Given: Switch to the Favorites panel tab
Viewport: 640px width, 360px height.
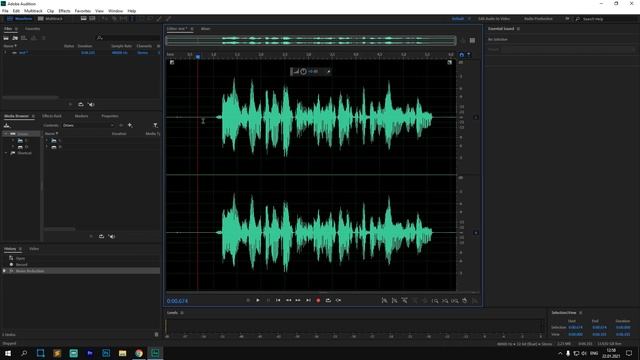Looking at the screenshot, I should coord(33,29).
